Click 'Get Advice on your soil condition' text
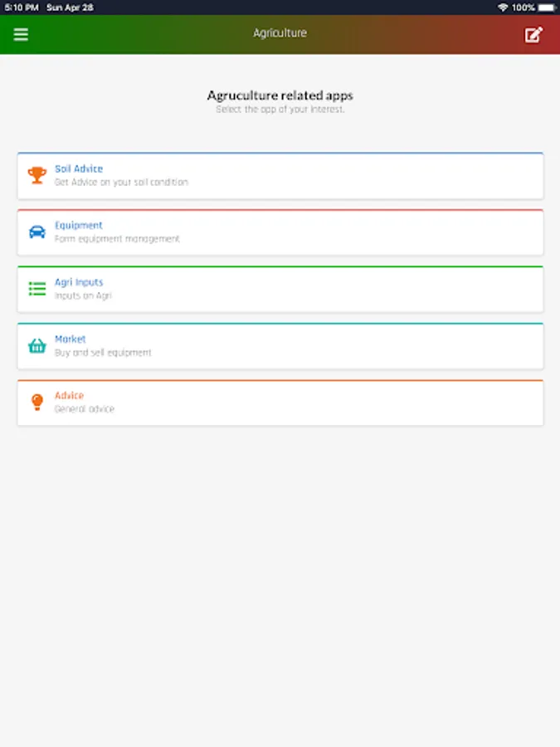This screenshot has width=560, height=747. click(121, 182)
